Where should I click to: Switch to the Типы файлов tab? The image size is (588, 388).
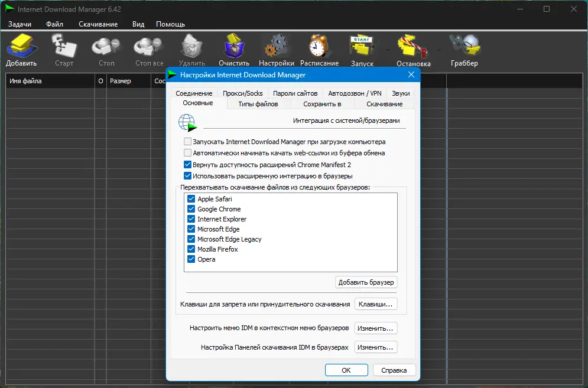[x=258, y=104]
